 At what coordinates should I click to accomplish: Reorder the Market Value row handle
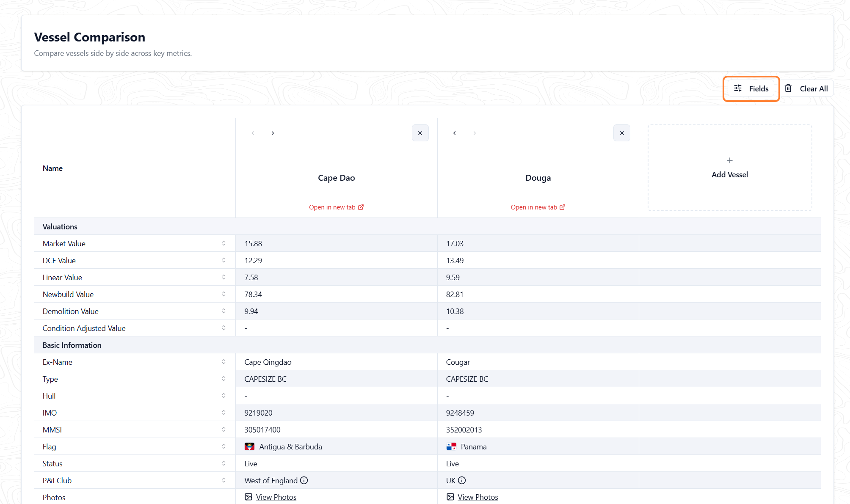point(224,243)
